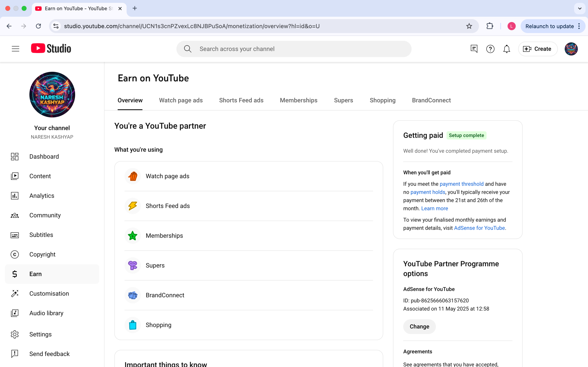Open the payment threshold link
588x367 pixels.
(461, 184)
